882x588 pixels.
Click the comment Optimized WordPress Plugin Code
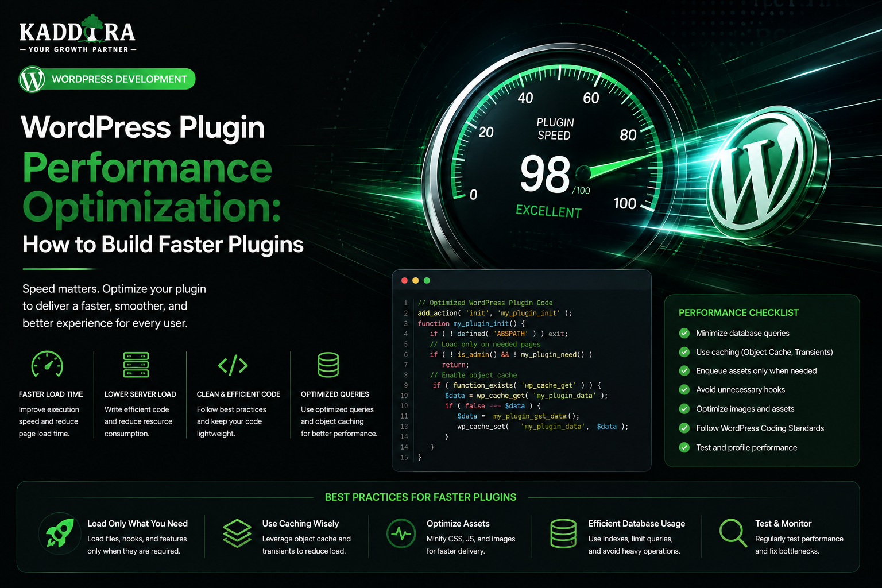[485, 303]
